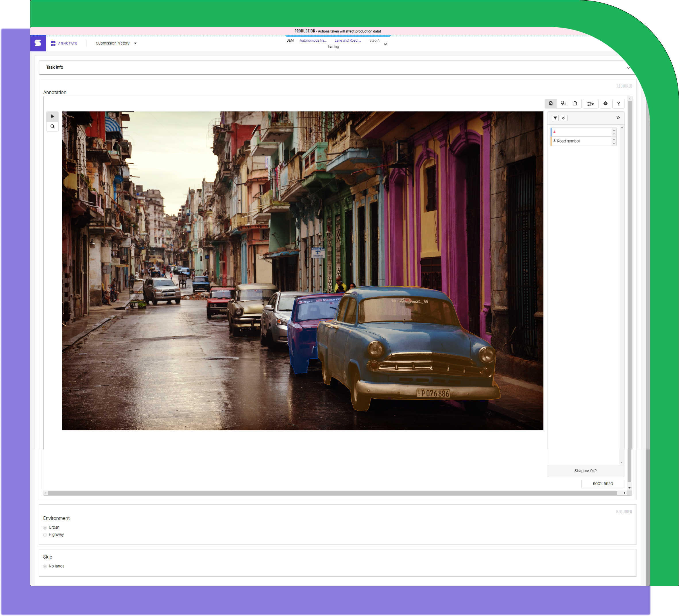Screen dimensions: 679x616
Task: Click the Autonomous tra... breadcrumb link
Action: tap(313, 40)
